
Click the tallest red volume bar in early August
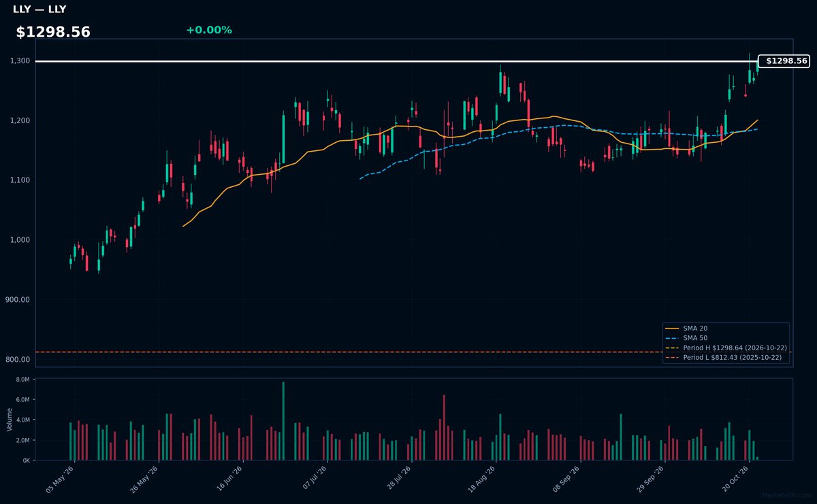[x=444, y=428]
